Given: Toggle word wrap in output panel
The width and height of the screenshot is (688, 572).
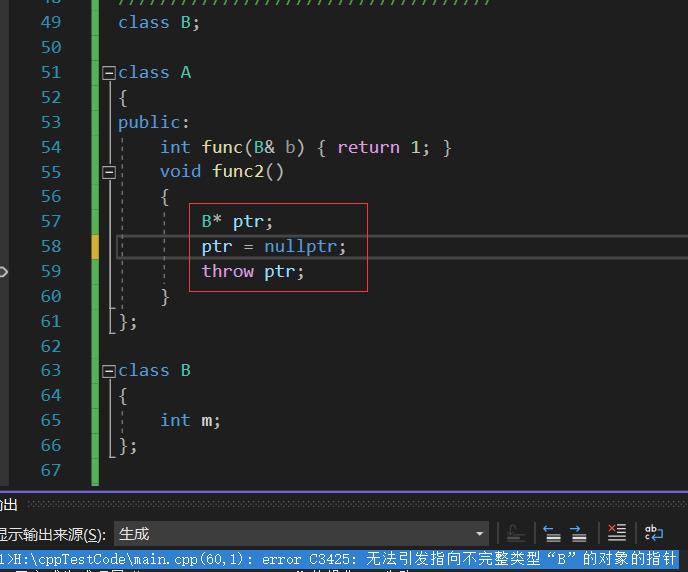Looking at the screenshot, I should click(653, 533).
